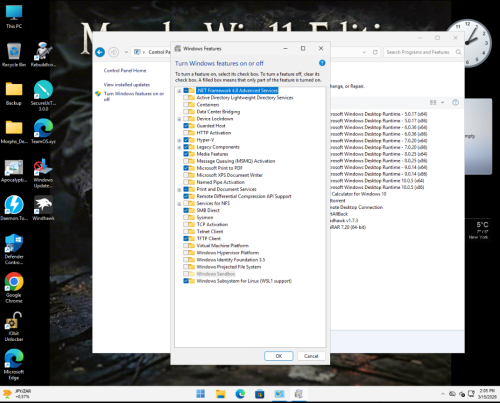Confirm with the OK button
The image size is (500, 403).
click(279, 356)
